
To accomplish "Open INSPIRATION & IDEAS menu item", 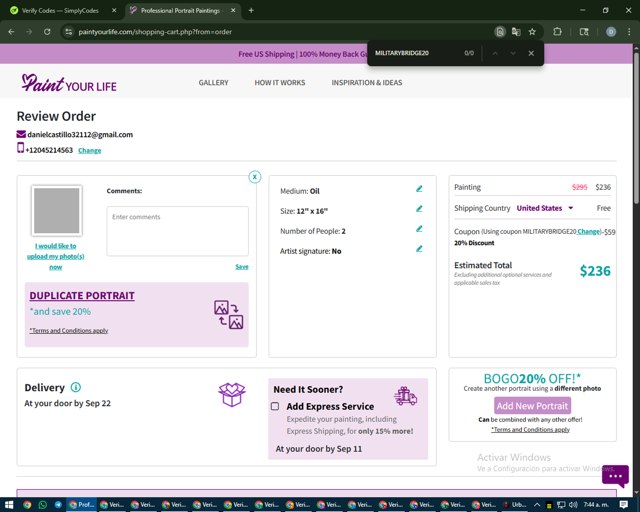I will 367,82.
